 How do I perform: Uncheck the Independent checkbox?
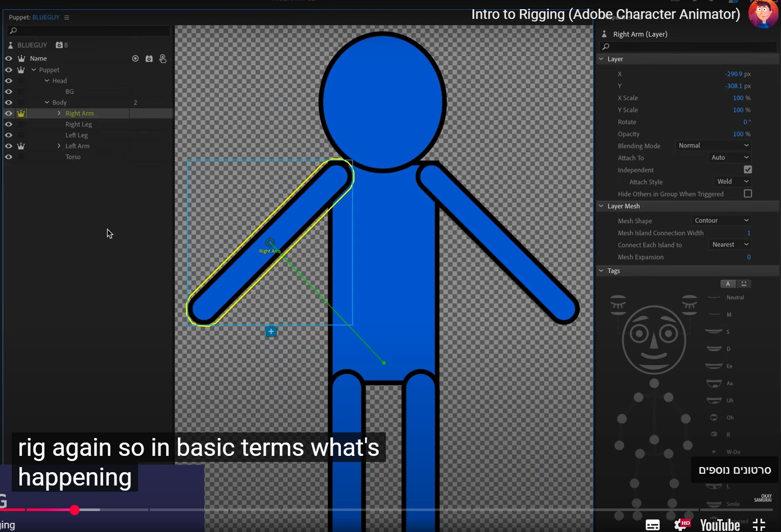click(748, 170)
